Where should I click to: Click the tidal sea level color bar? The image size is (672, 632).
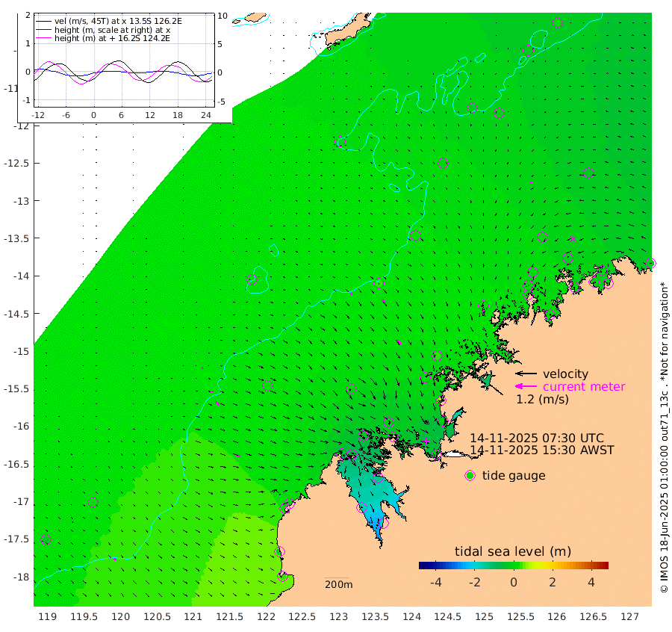tap(514, 566)
